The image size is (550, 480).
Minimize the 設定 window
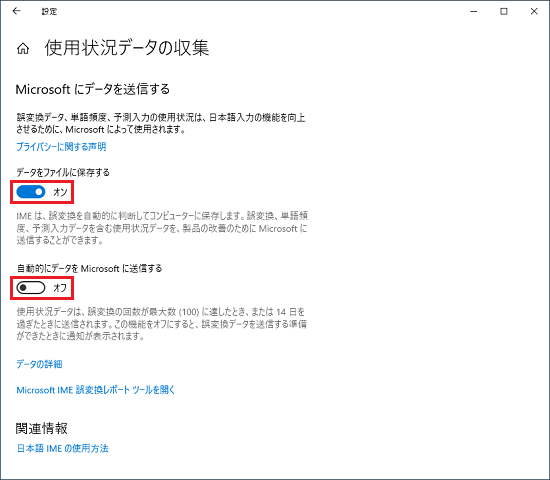(x=474, y=12)
